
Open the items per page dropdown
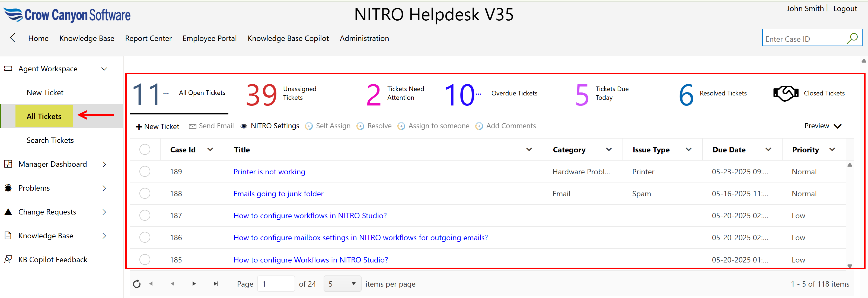click(x=342, y=284)
